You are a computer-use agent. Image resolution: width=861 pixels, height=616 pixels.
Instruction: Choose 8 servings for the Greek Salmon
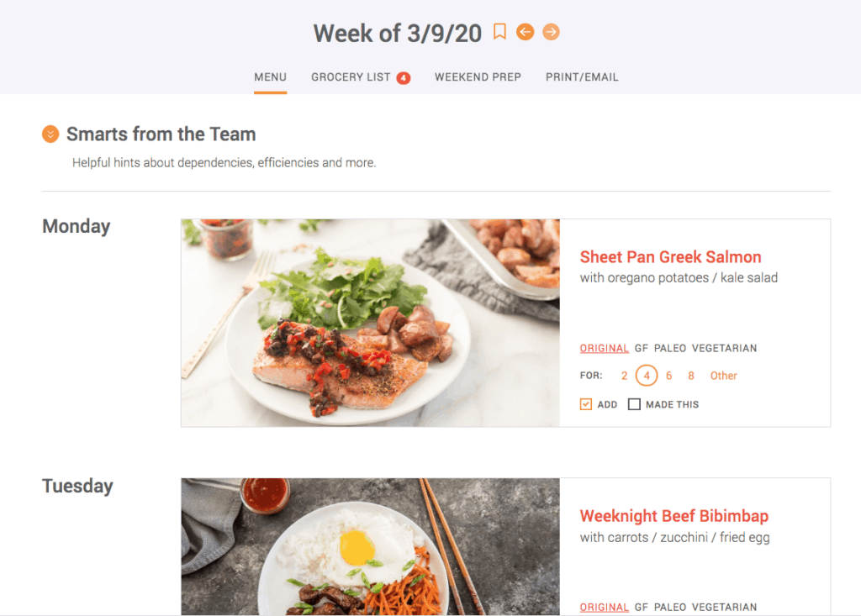[x=691, y=376]
